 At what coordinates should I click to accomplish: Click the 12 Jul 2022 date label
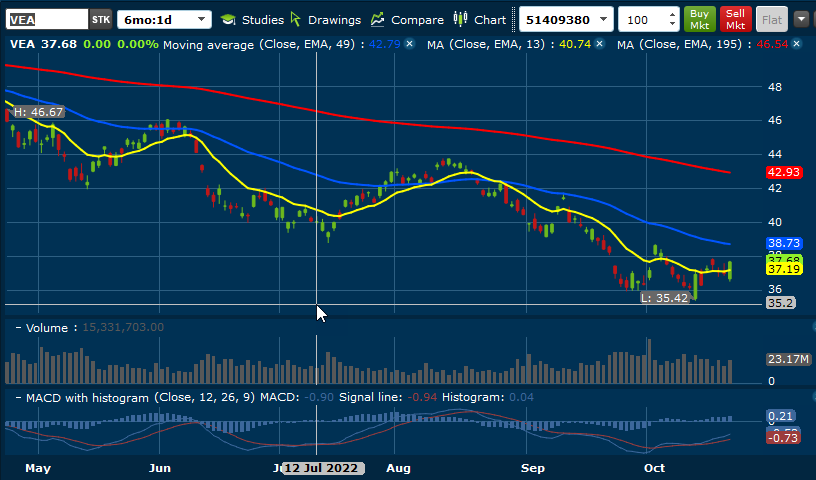click(x=322, y=468)
